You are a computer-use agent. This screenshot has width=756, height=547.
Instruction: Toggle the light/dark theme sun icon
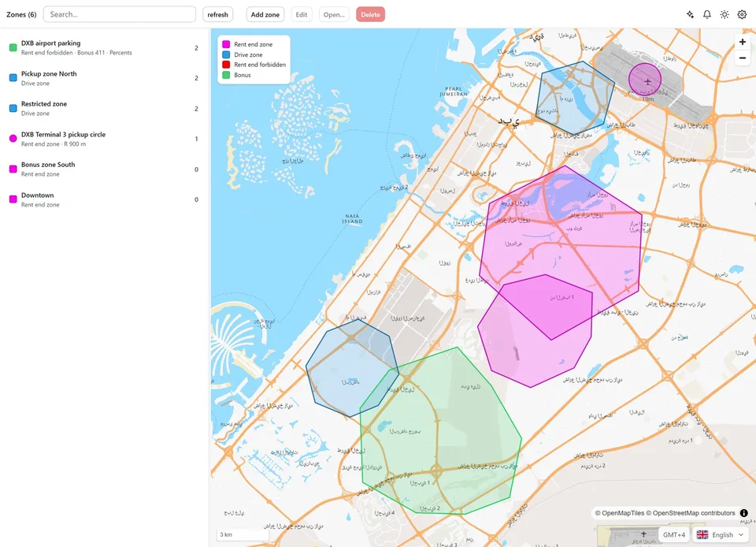pos(724,14)
